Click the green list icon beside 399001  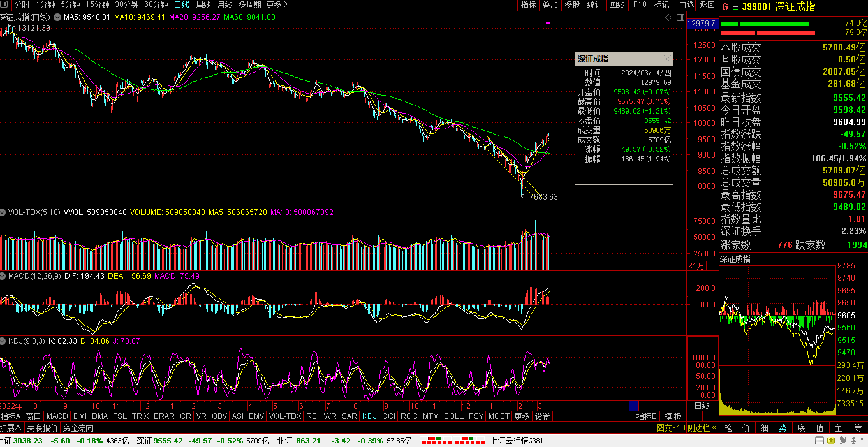point(735,7)
